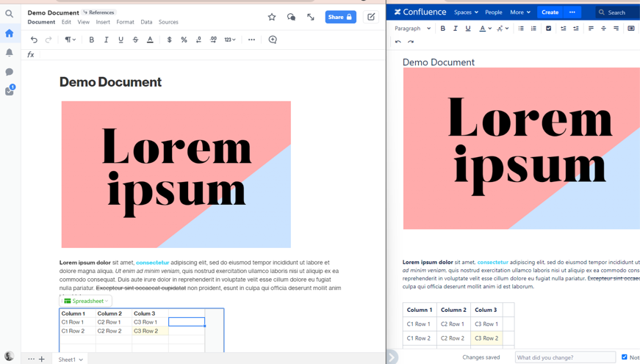The width and height of the screenshot is (640, 364).
Task: Apply percent number format
Action: coord(184,40)
